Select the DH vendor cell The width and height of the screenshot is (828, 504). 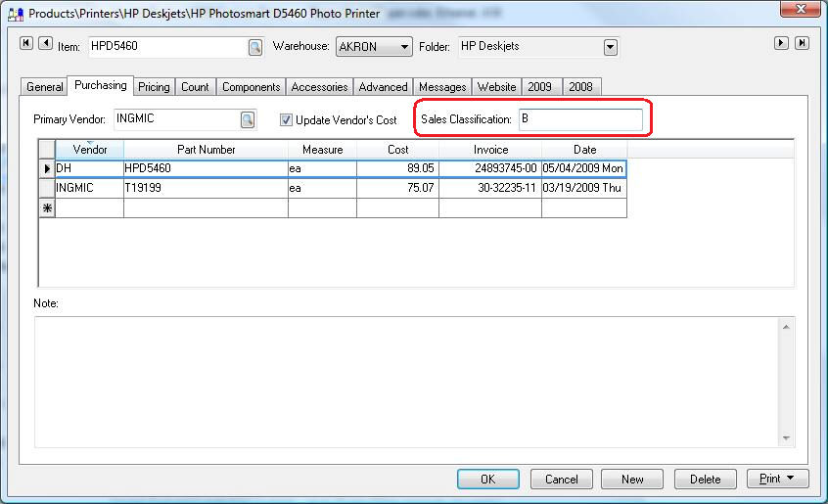point(90,169)
